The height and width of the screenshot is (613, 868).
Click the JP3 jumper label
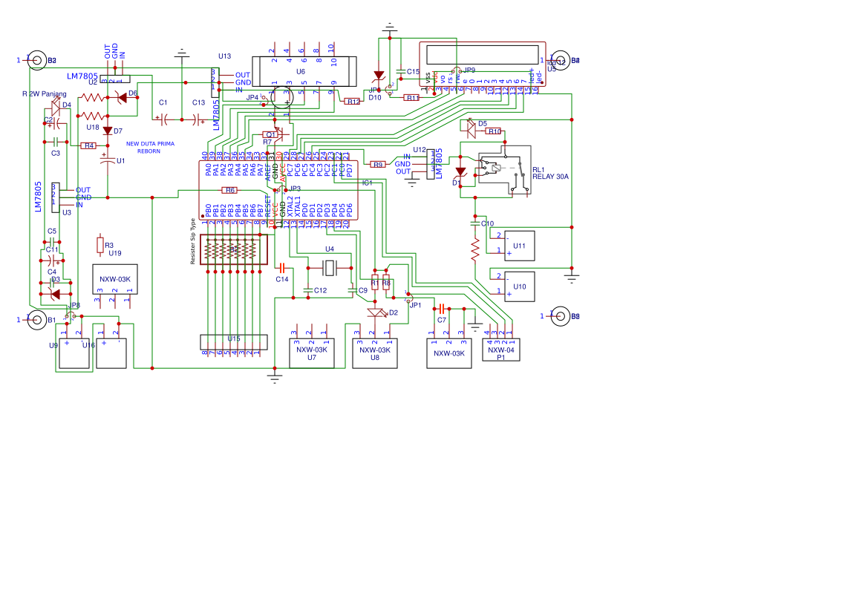[295, 189]
